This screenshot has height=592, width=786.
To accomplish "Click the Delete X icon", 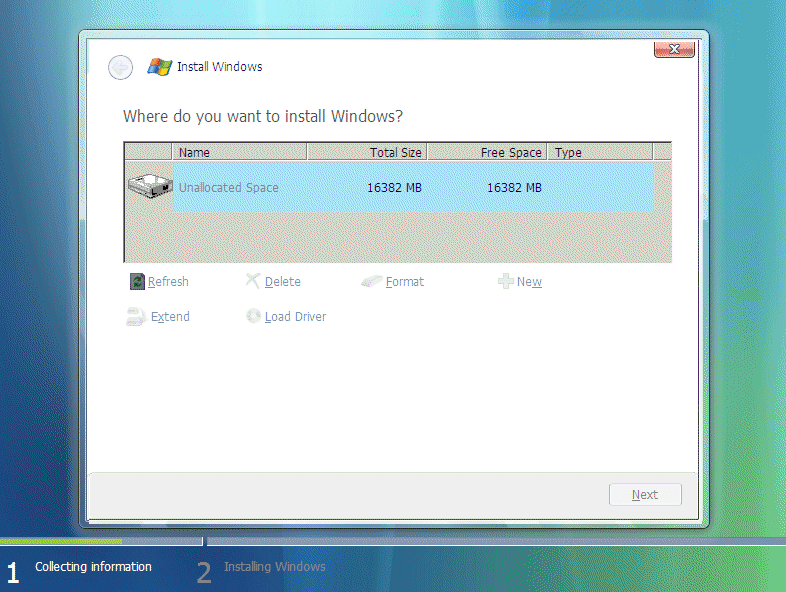I will click(253, 282).
